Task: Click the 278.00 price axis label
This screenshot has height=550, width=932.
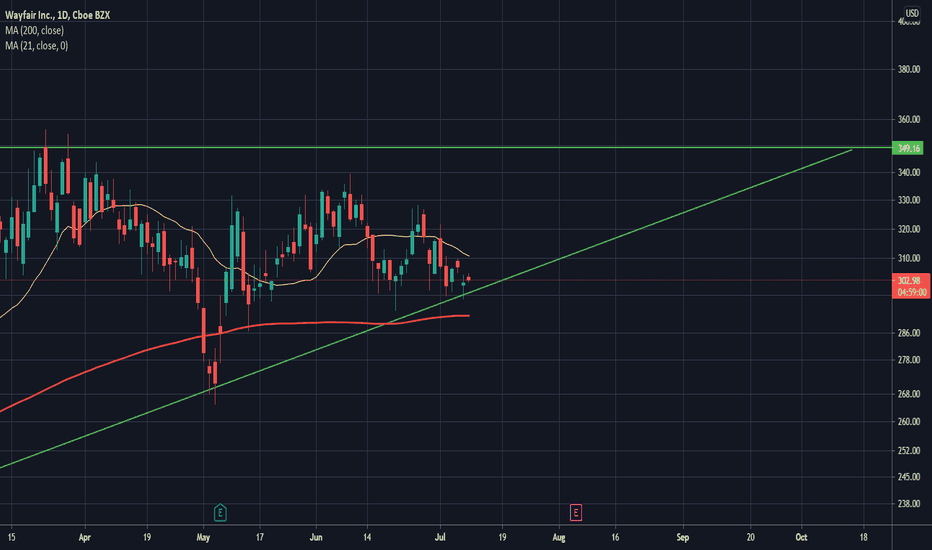Action: [x=909, y=360]
